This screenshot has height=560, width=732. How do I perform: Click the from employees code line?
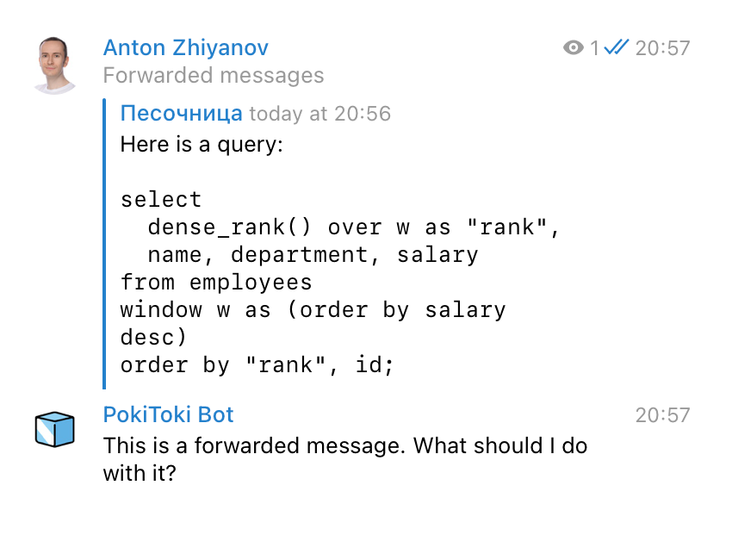tap(216, 283)
